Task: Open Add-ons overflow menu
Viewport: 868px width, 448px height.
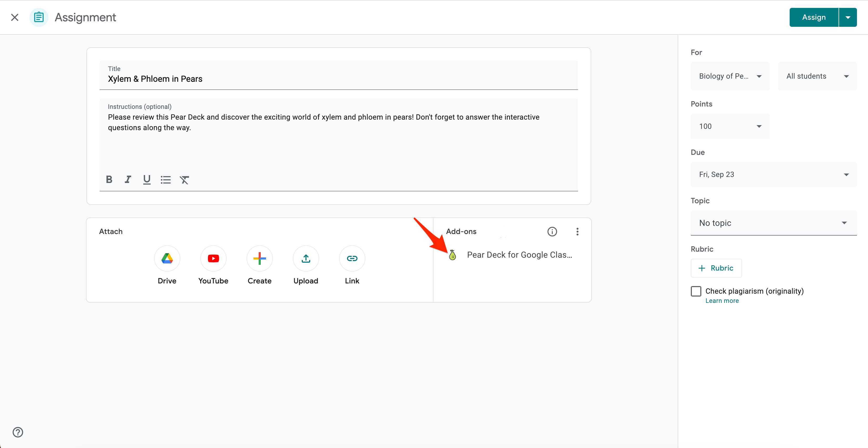Action: pos(577,231)
